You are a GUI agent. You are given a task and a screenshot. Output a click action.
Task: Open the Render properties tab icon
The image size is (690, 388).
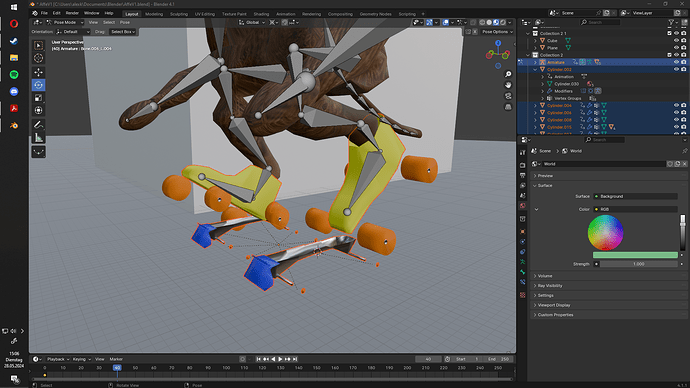coord(522,165)
